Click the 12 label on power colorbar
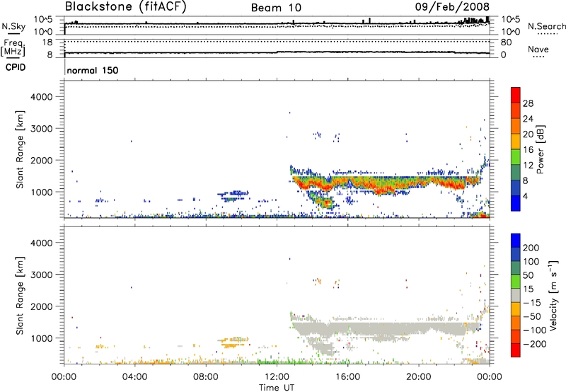The image size is (566, 392). 528,166
